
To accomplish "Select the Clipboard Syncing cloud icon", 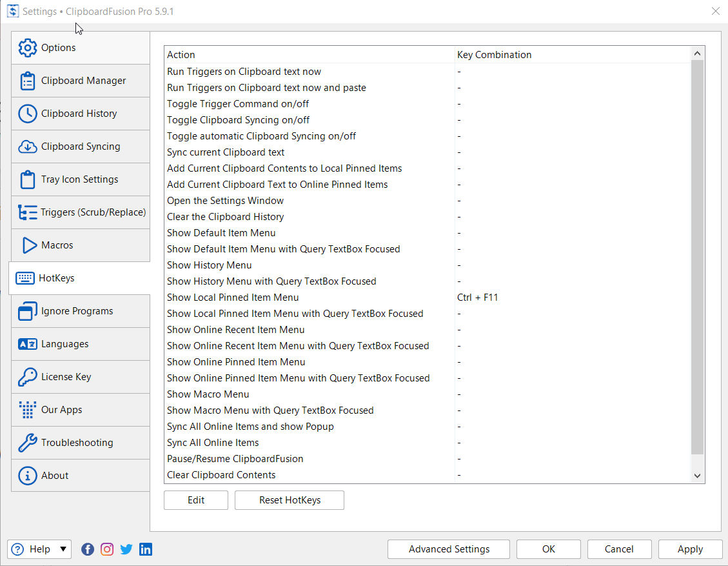I will point(28,147).
